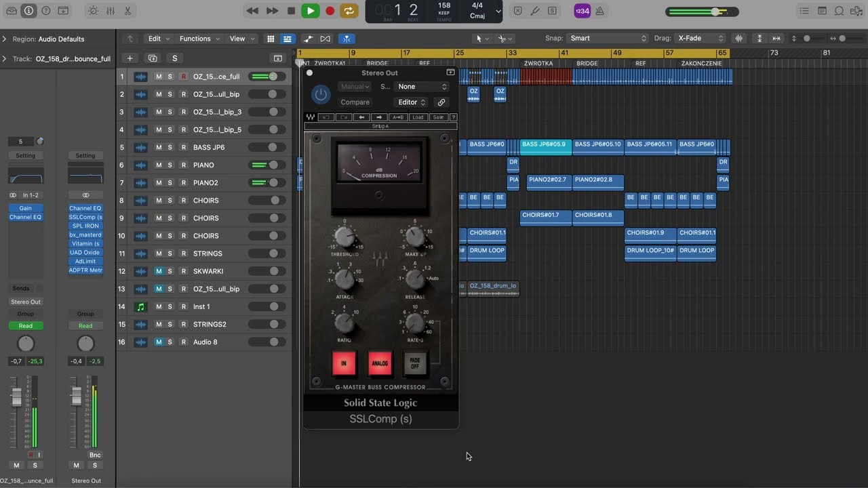Image resolution: width=868 pixels, height=488 pixels.
Task: Toggle the compressor FADE OFF button
Action: tap(415, 364)
